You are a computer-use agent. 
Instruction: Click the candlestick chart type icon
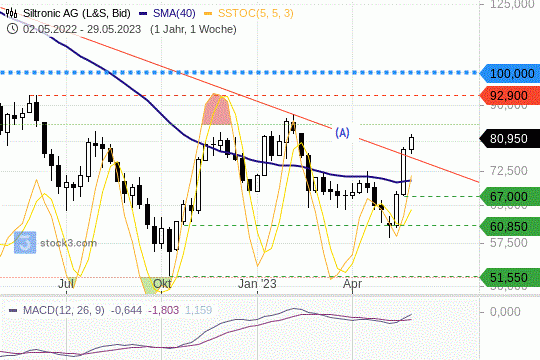click(x=11, y=13)
